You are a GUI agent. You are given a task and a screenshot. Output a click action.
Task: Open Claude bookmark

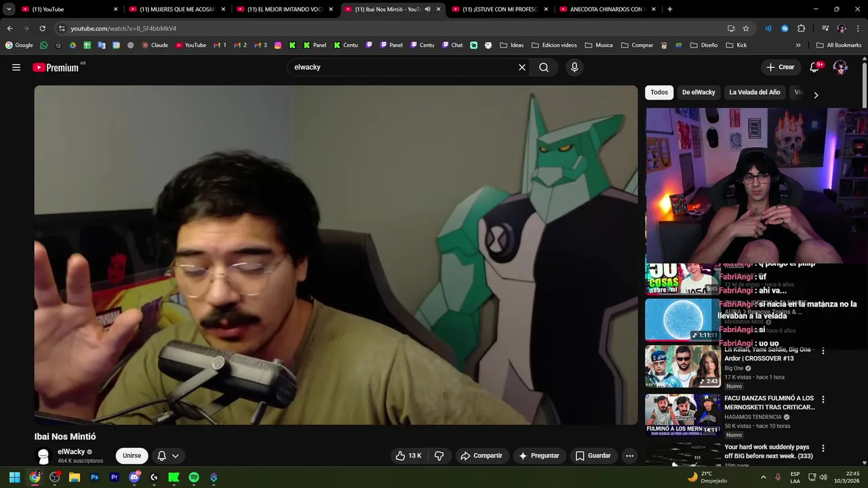click(x=155, y=45)
